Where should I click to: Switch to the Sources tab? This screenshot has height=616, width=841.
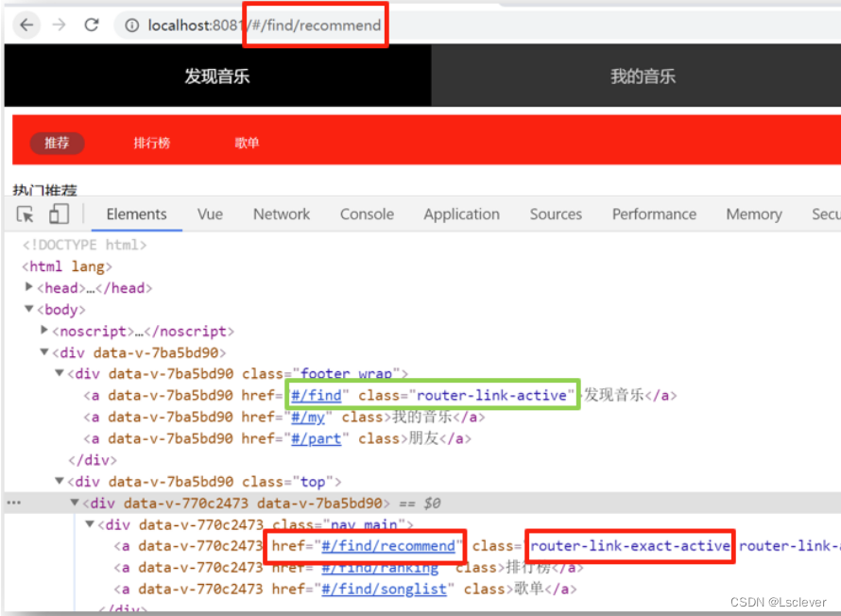pyautogui.click(x=556, y=214)
